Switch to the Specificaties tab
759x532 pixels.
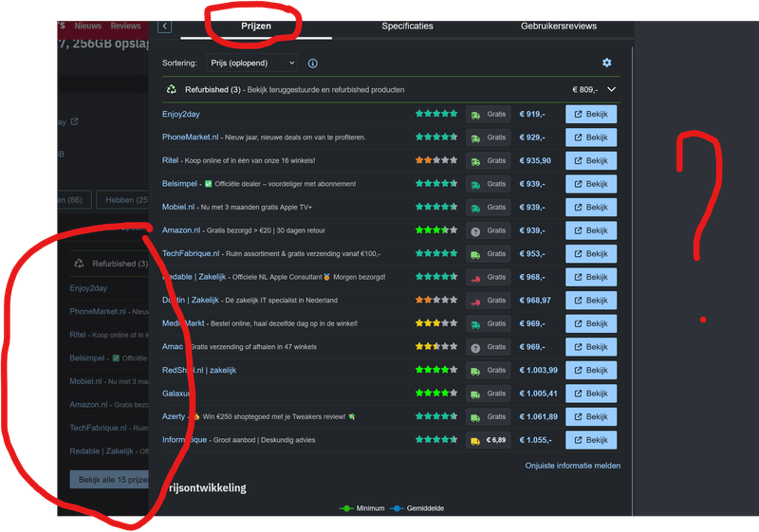(407, 27)
